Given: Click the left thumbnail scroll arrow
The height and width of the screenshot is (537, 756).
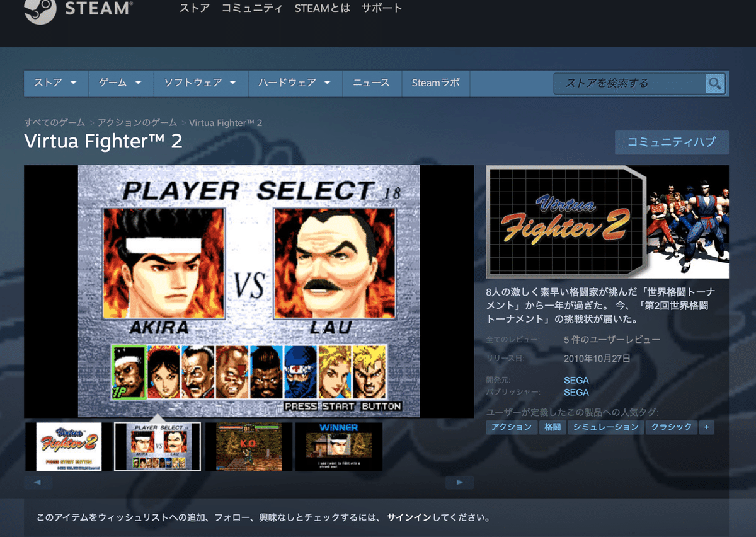Looking at the screenshot, I should point(38,482).
